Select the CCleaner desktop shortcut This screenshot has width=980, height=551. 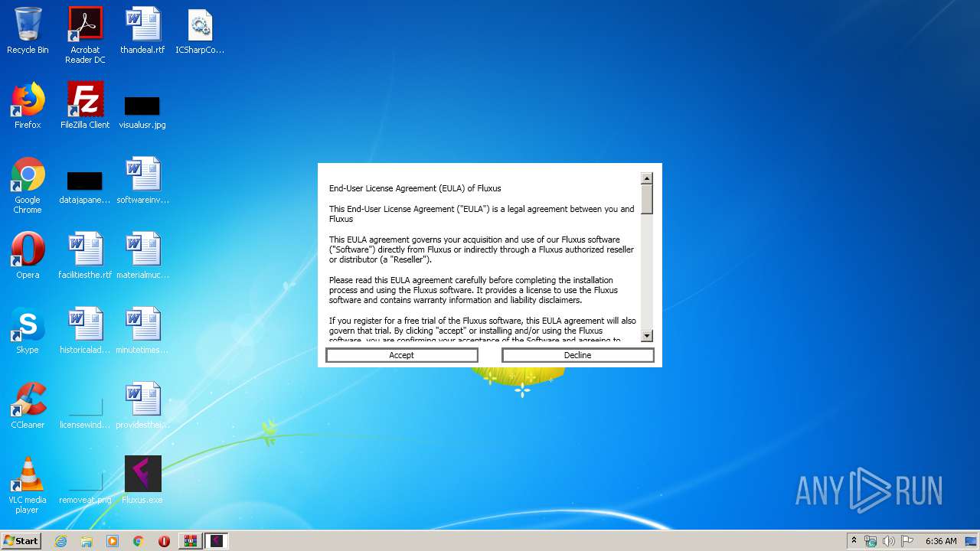click(28, 406)
